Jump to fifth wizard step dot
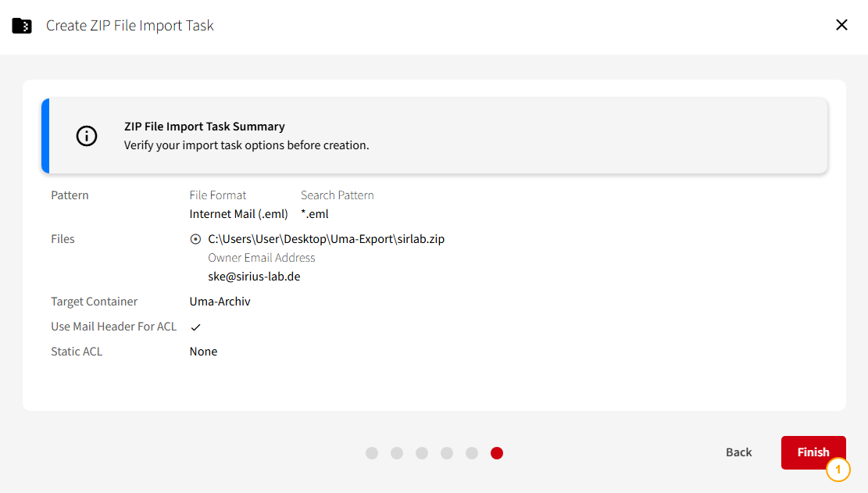Screen dimensions: 868x493 click(x=472, y=453)
